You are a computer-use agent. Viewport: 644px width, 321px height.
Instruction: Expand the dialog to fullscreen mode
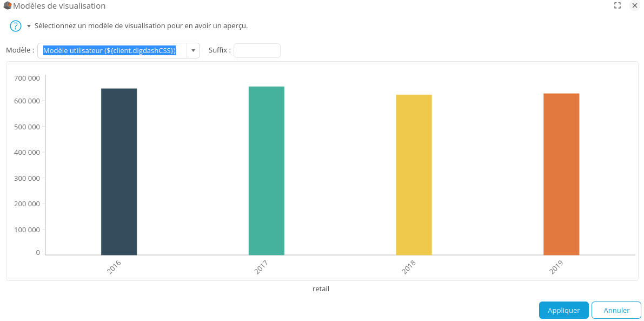618,5
